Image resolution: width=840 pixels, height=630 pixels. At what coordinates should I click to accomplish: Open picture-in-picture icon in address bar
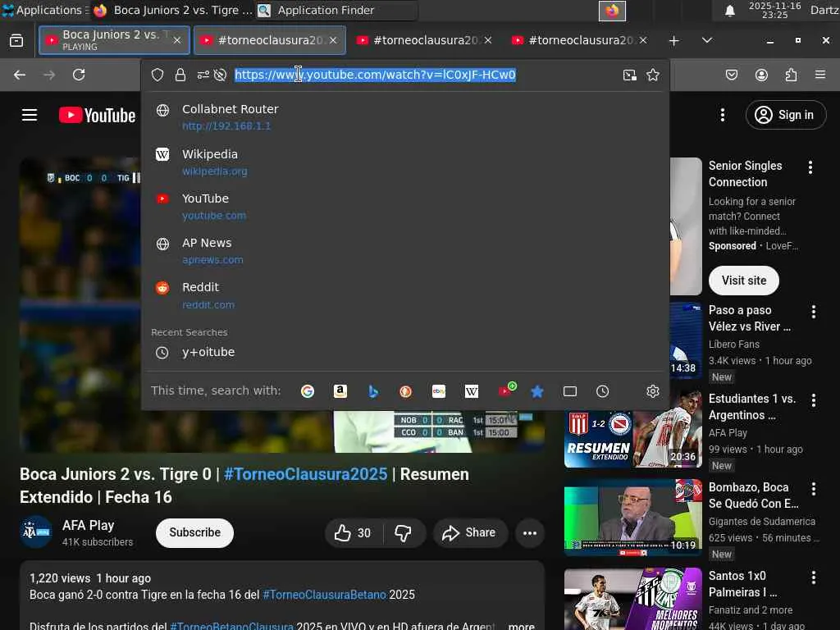[630, 75]
